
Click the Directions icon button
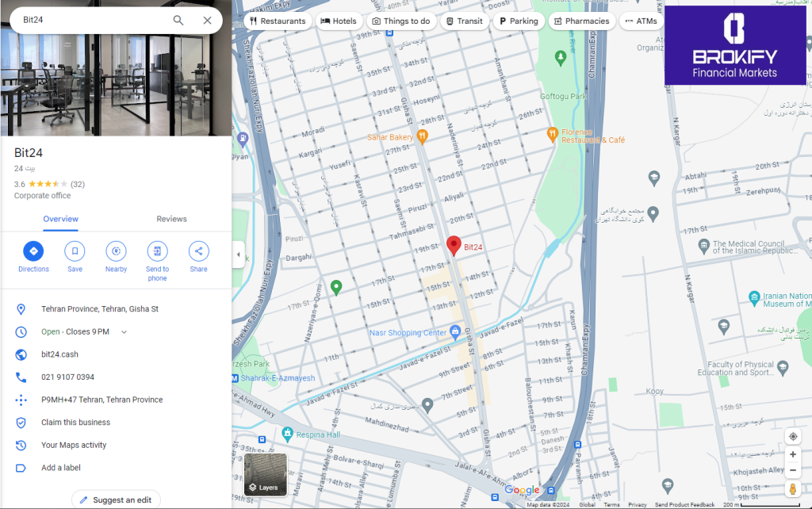(x=33, y=251)
